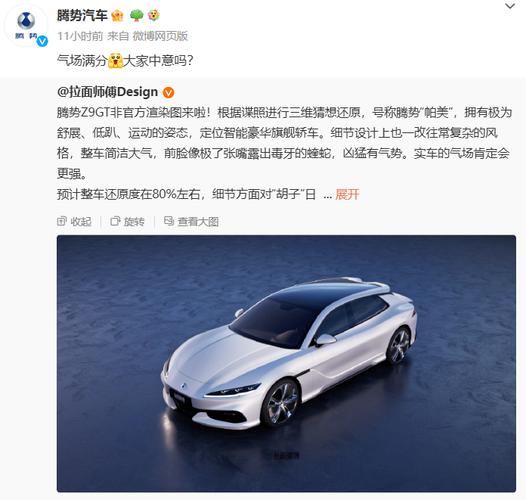Image resolution: width=526 pixels, height=500 pixels.
Task: Click the green tree badge icon
Action: click(136, 15)
